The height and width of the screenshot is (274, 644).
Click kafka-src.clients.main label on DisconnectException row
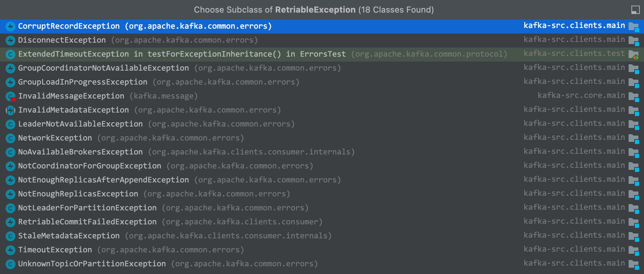pyautogui.click(x=574, y=39)
